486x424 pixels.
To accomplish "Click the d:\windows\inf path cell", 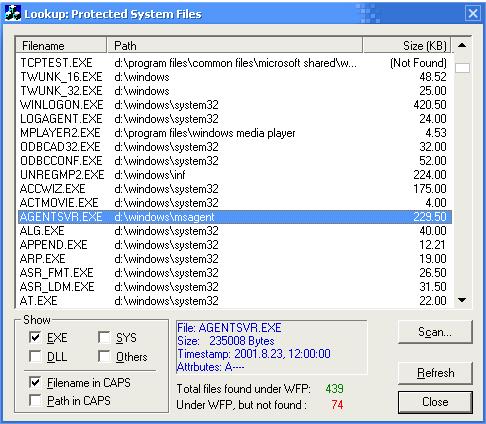I will 149,175.
